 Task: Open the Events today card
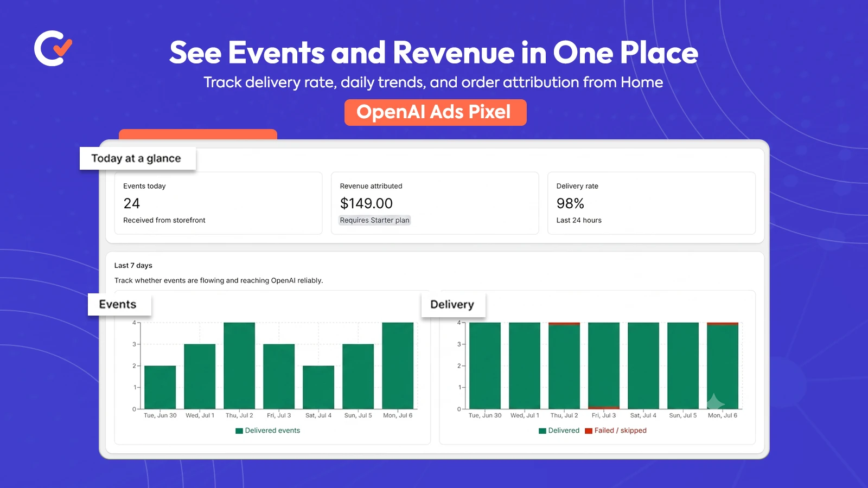click(218, 203)
